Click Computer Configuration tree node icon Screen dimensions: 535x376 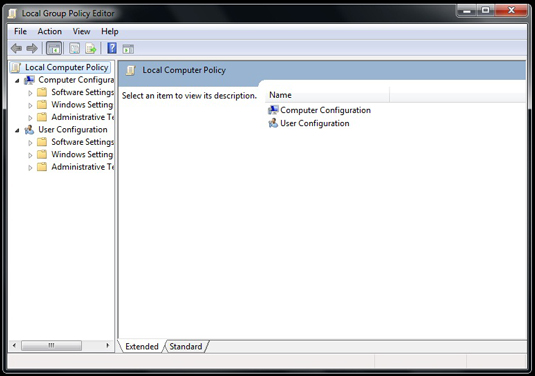tap(29, 80)
